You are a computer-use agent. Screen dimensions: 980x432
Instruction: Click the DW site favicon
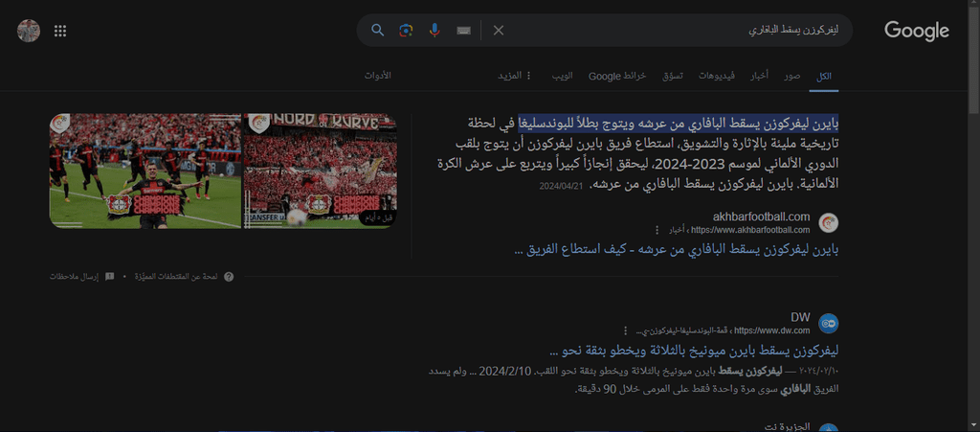(x=828, y=323)
